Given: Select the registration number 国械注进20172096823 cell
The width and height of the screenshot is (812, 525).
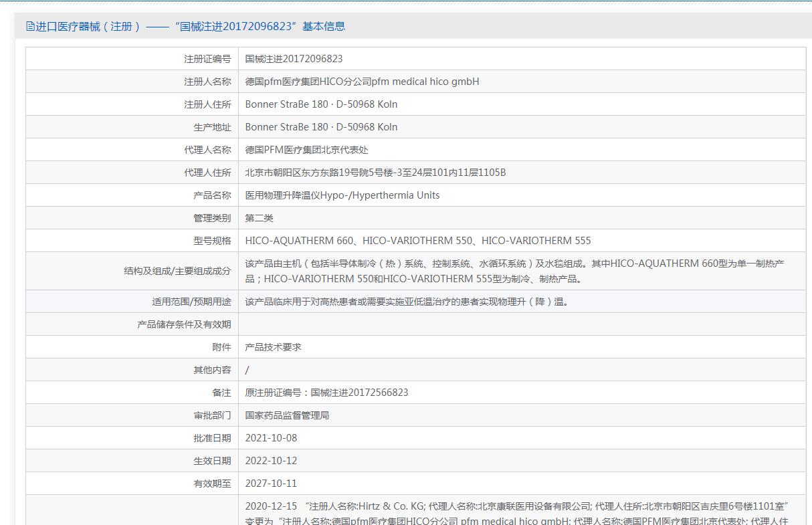Looking at the screenshot, I should [294, 59].
